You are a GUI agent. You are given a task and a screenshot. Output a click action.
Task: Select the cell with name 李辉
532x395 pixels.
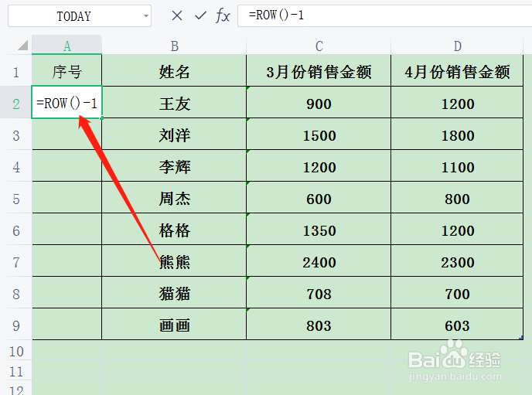(174, 167)
